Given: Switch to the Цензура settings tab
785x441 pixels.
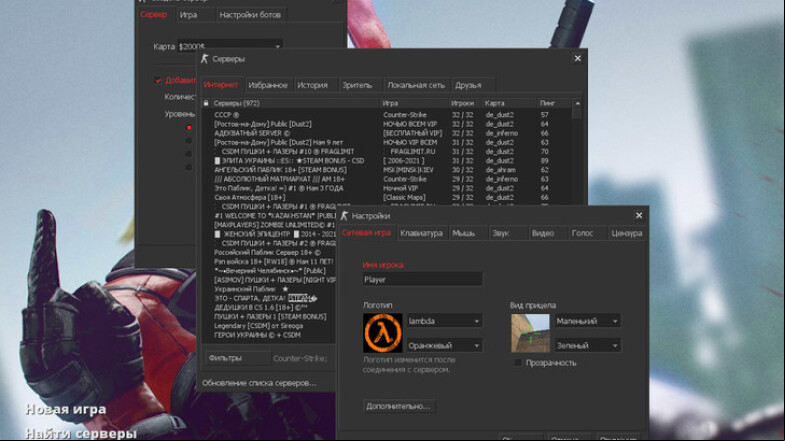Looking at the screenshot, I should point(626,233).
